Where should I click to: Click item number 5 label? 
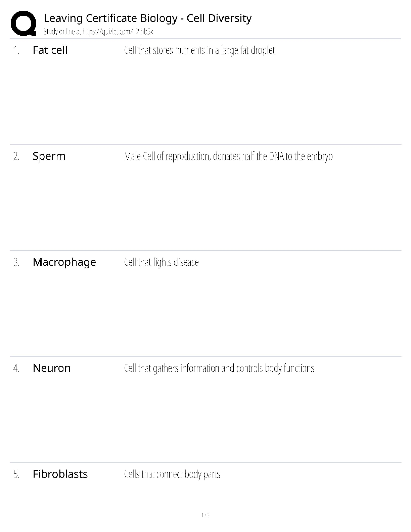[16, 474]
